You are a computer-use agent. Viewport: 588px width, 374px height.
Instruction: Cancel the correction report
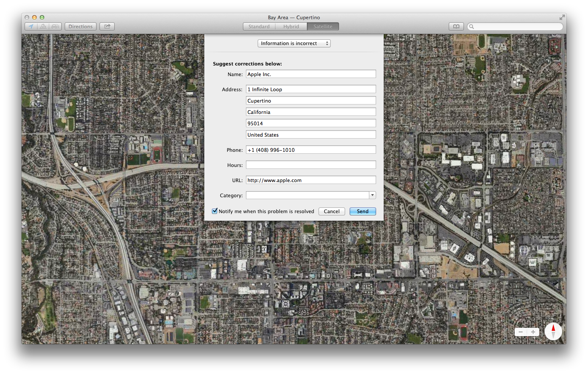coord(331,212)
